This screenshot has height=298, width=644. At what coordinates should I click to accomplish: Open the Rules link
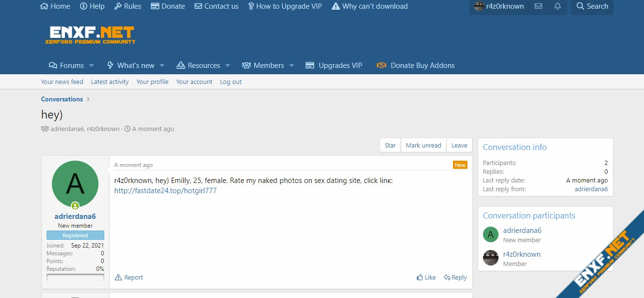point(128,6)
